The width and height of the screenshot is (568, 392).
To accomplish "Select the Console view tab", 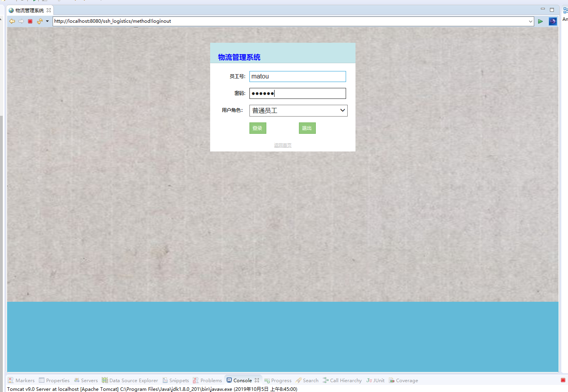I will tap(239, 380).
